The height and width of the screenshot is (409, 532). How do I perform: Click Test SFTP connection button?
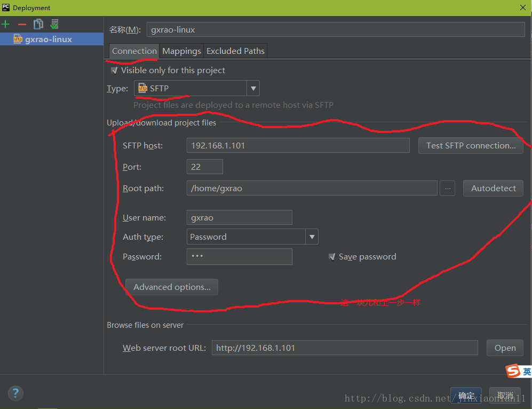(x=471, y=146)
